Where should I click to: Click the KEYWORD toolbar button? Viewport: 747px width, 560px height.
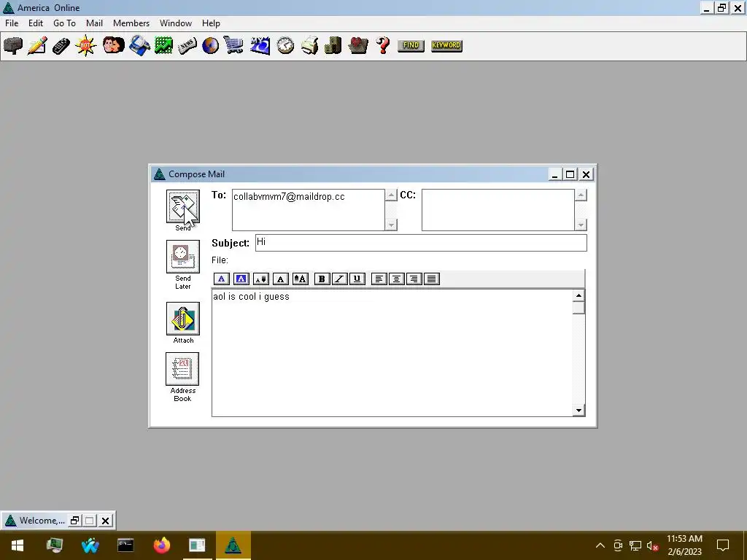[x=446, y=46]
